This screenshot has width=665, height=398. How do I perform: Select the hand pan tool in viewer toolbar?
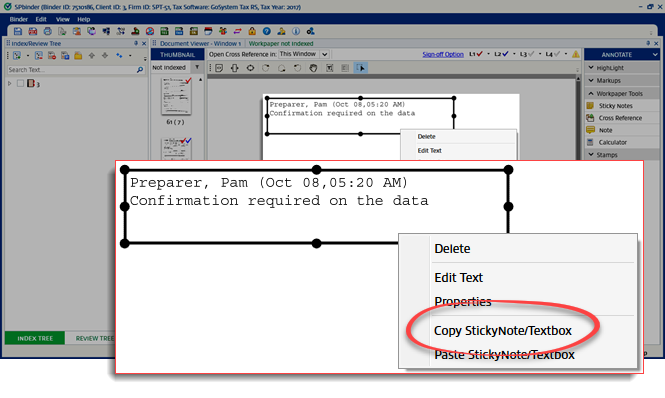[x=313, y=68]
